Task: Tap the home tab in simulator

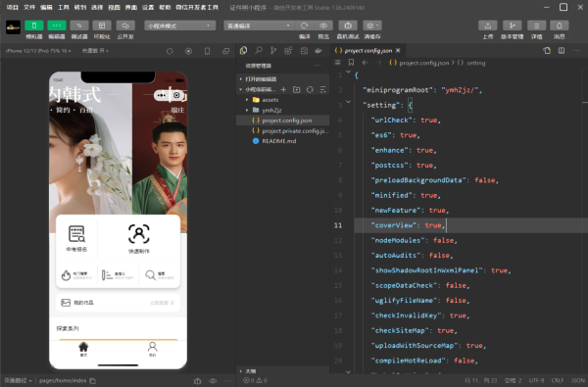Action: pos(83,349)
